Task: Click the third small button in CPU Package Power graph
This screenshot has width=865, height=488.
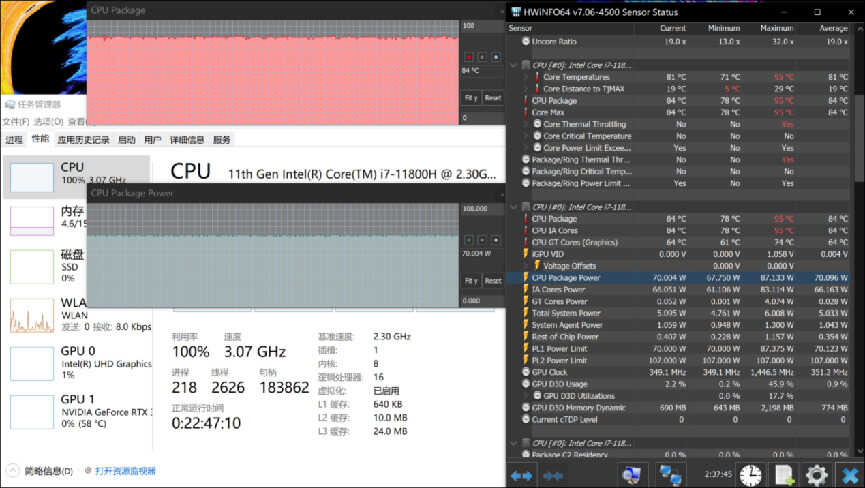Action: pyautogui.click(x=495, y=240)
